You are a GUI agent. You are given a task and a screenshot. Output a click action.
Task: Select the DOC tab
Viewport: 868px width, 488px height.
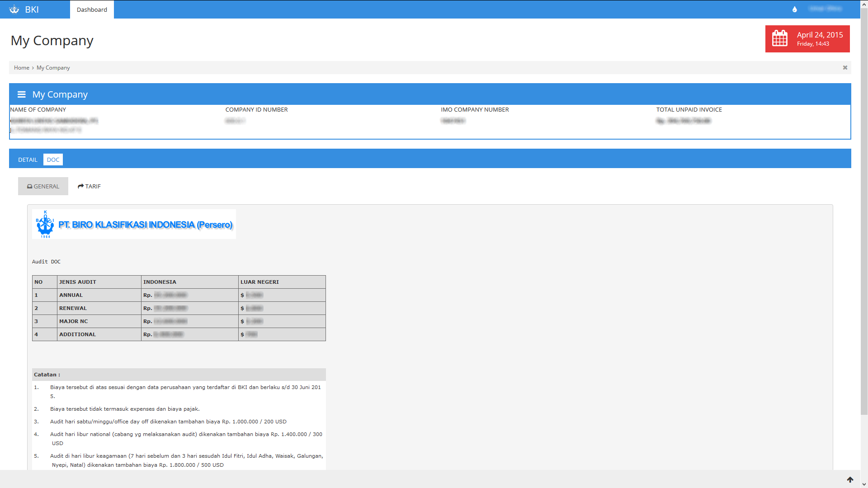point(53,160)
